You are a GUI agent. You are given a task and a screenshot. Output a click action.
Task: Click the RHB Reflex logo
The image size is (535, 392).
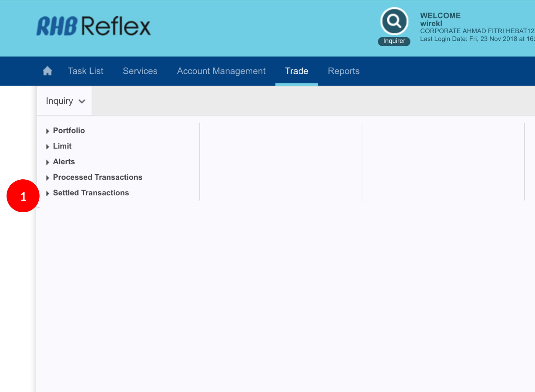tap(93, 26)
